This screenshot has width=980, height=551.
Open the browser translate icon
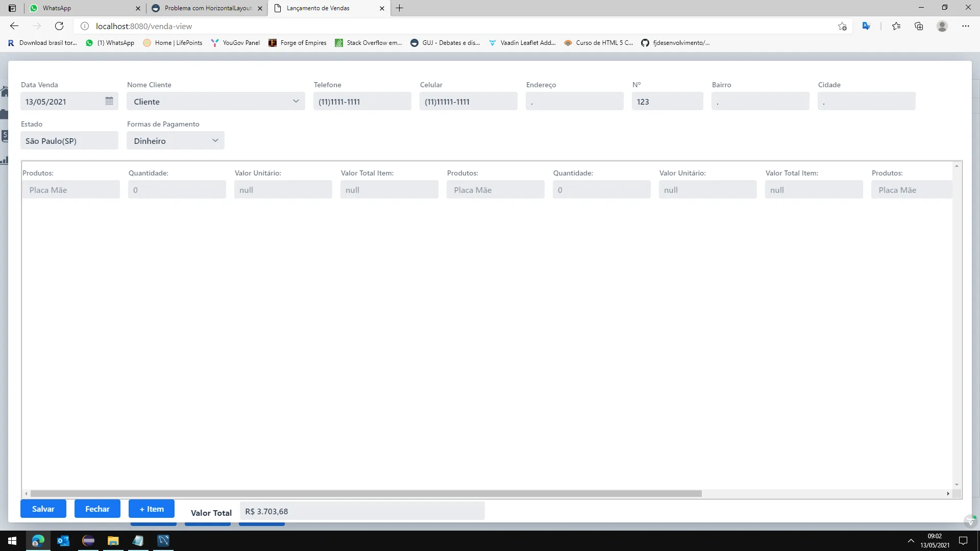click(x=866, y=26)
